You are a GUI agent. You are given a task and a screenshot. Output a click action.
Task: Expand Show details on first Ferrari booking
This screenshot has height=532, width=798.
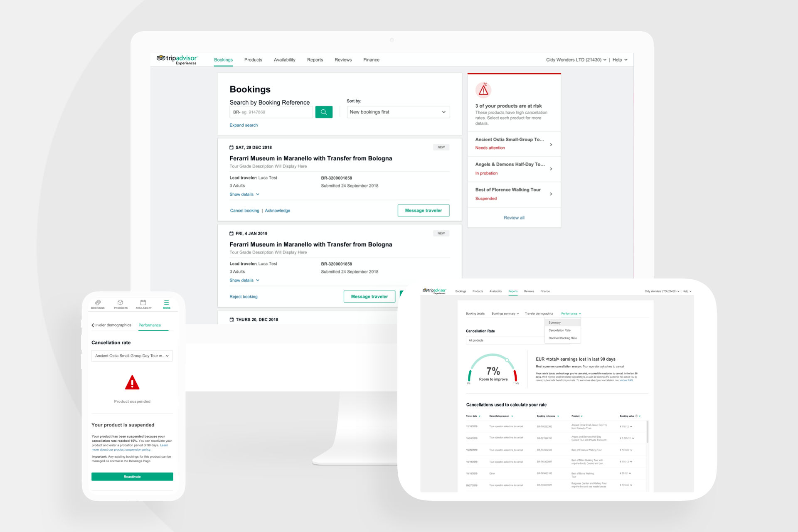tap(245, 194)
